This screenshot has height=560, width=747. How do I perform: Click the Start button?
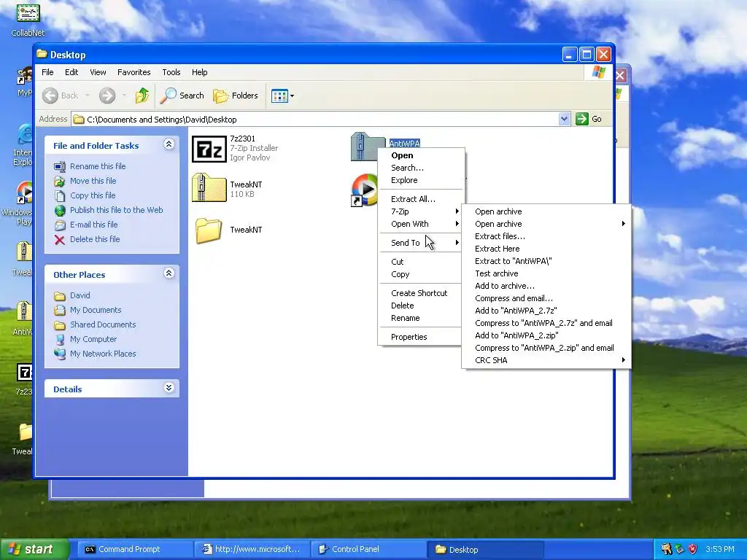(34, 549)
